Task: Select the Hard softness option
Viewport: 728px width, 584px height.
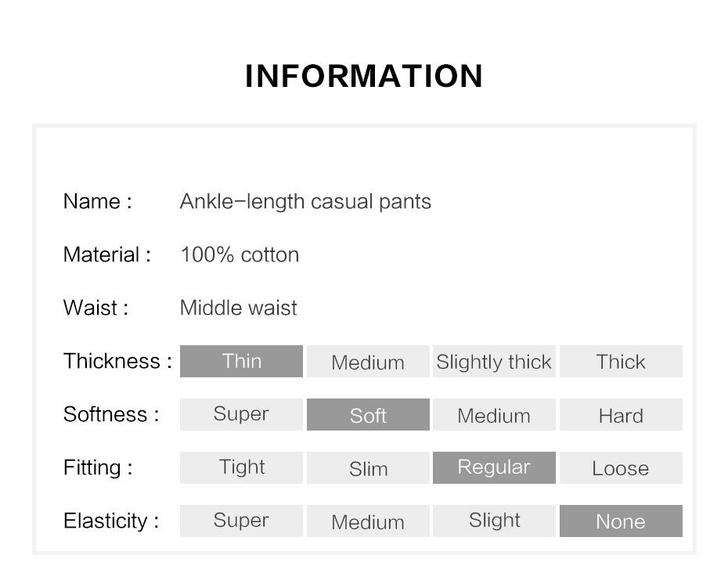Action: [621, 415]
